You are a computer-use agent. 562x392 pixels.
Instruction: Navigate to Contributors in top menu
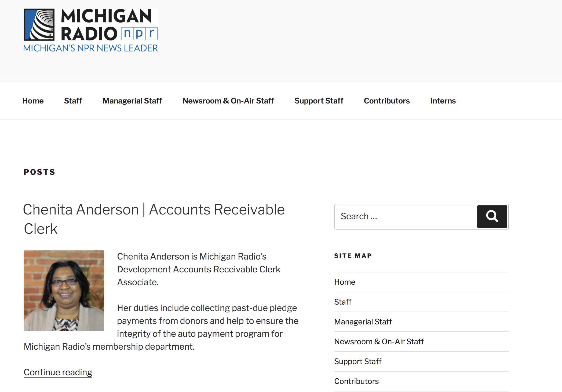(387, 101)
